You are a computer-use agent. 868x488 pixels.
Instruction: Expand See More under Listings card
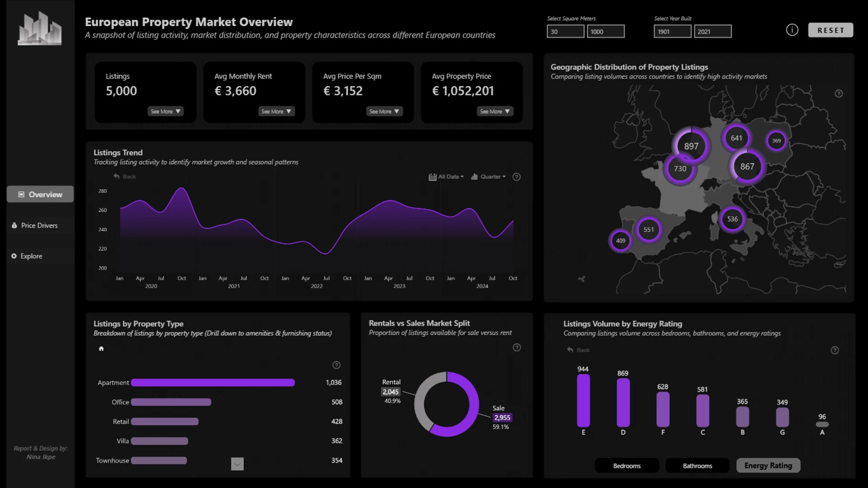[165, 111]
